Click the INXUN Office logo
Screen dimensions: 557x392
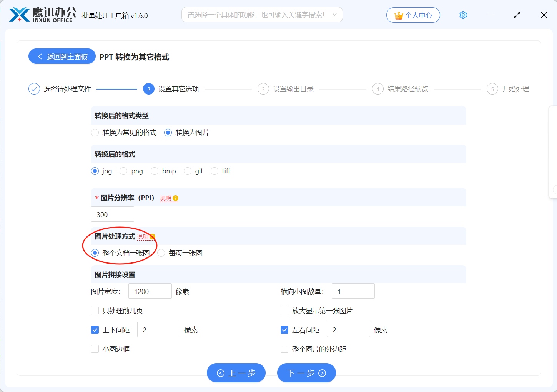(42, 15)
